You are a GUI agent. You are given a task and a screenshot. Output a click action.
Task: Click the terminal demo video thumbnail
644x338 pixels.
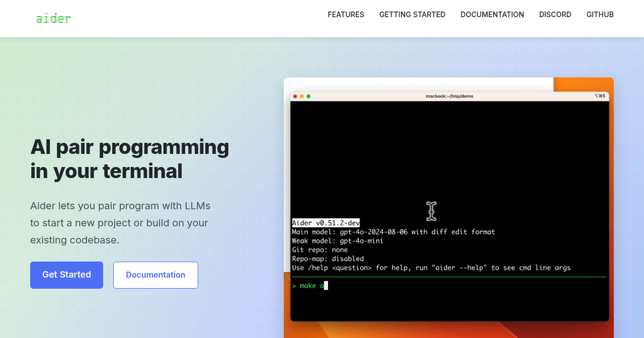[449, 208]
